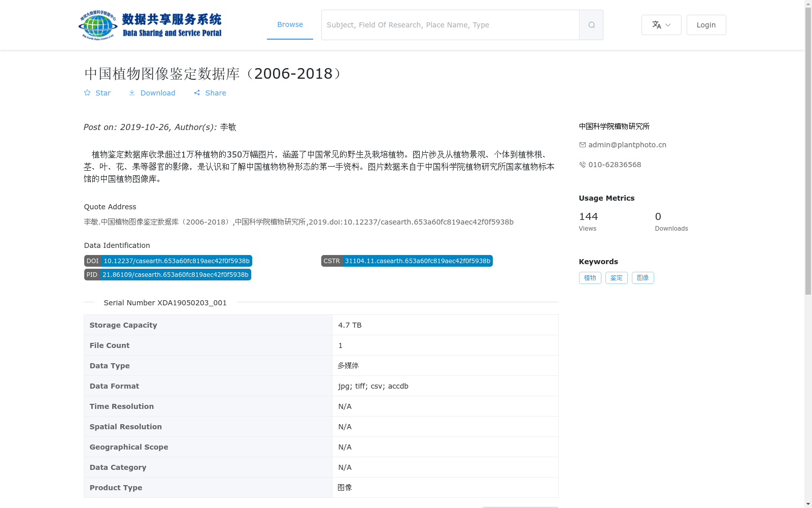
Task: Select the 植物 keyword tag
Action: pyautogui.click(x=590, y=278)
